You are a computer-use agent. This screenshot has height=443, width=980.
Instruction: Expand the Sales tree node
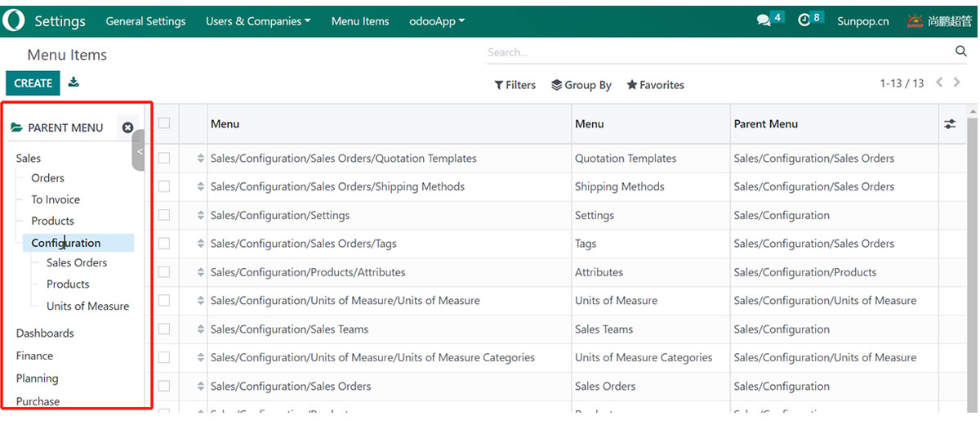pos(29,158)
